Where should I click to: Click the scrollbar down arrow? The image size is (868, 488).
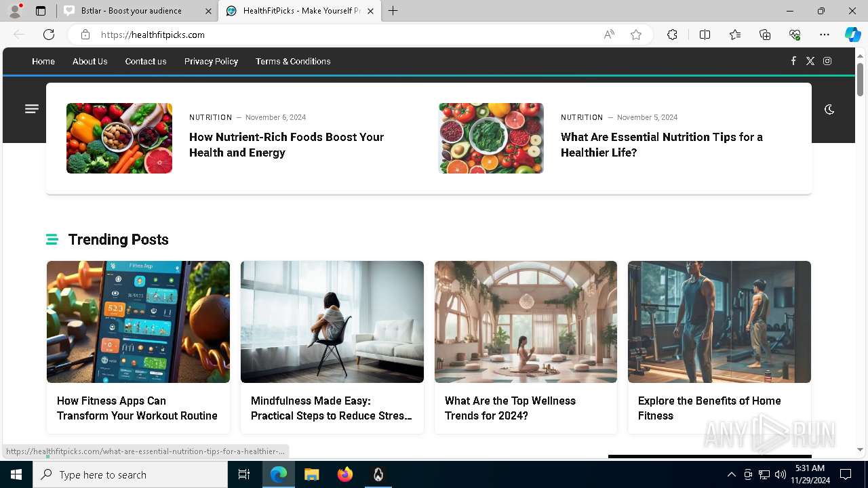click(860, 449)
